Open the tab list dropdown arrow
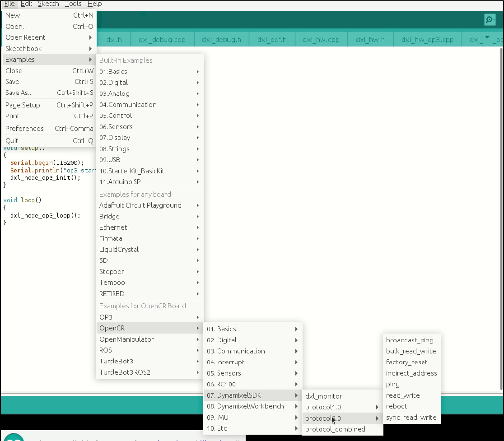This screenshot has height=441, width=504. (x=487, y=38)
